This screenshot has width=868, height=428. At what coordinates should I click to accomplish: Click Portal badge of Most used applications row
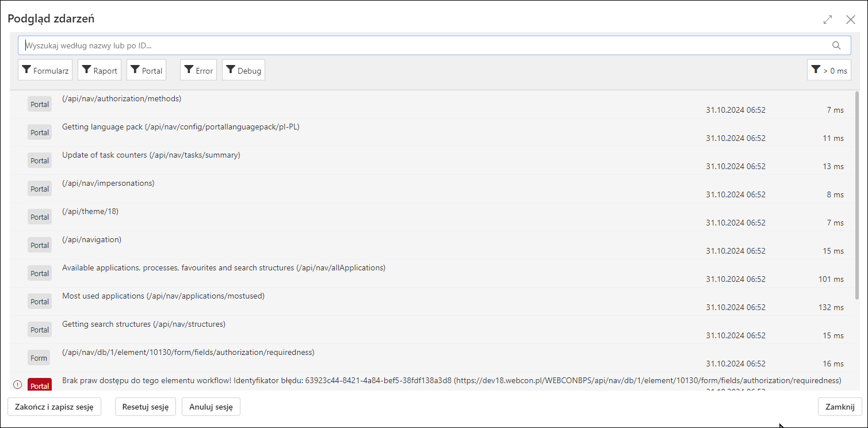(40, 301)
